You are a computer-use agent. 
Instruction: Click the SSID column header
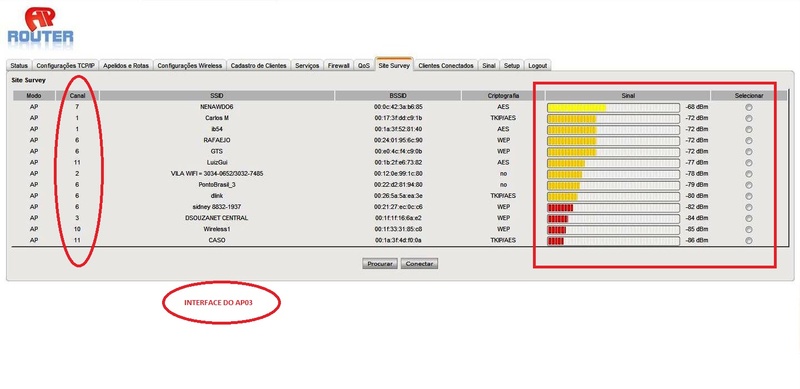[x=217, y=96]
